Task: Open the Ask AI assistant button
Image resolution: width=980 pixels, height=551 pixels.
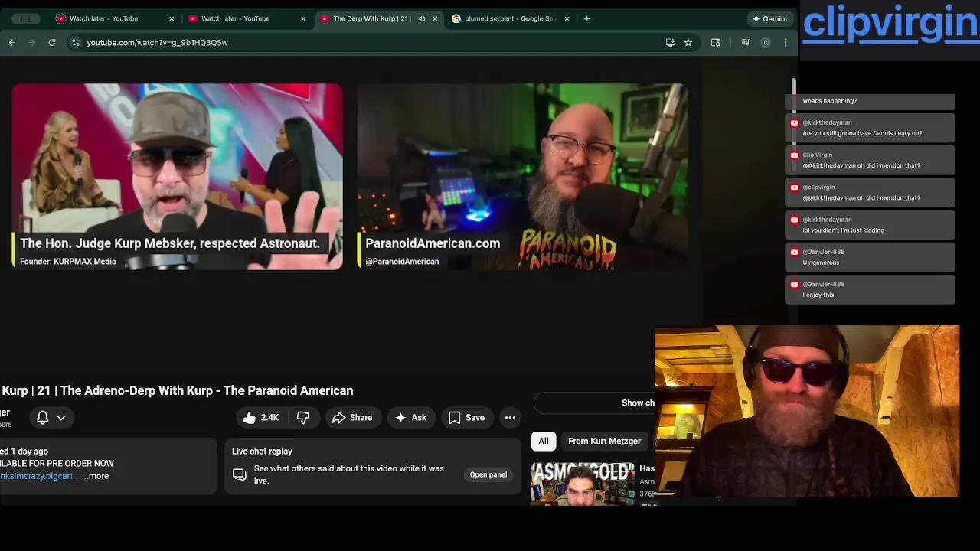Action: [x=410, y=418]
